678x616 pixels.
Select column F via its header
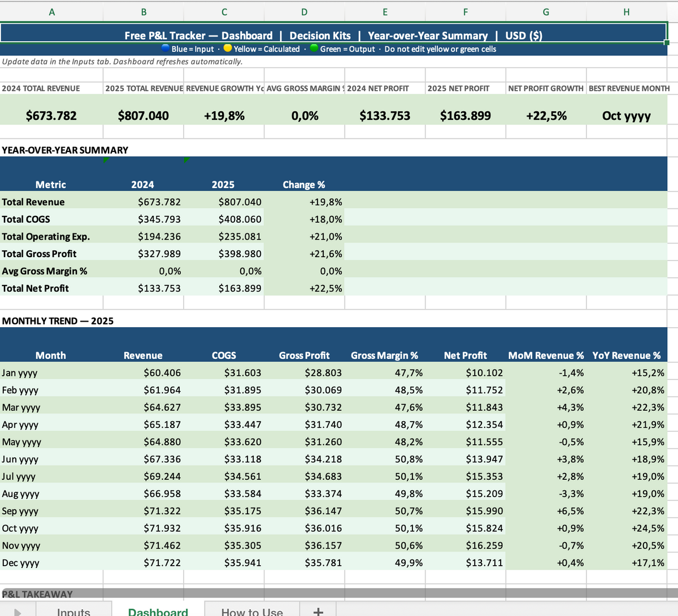pyautogui.click(x=466, y=12)
